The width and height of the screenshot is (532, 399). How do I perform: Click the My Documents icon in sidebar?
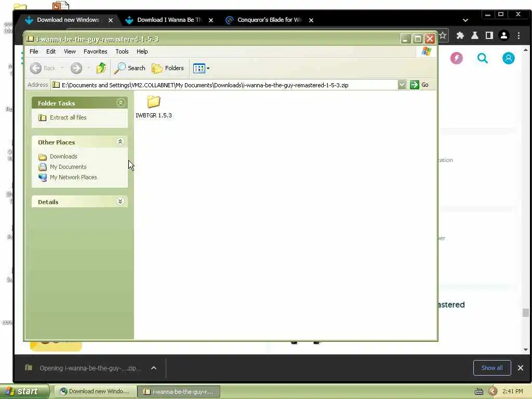point(43,167)
